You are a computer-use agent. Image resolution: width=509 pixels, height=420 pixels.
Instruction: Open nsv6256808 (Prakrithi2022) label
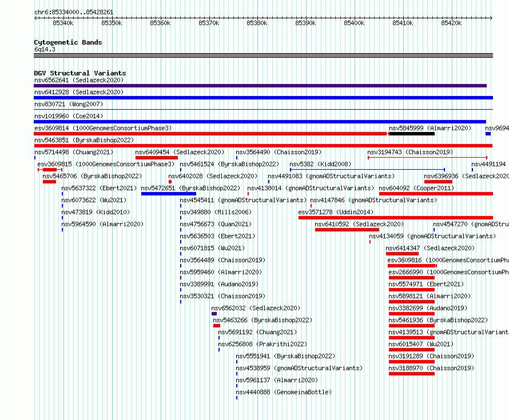point(263,344)
